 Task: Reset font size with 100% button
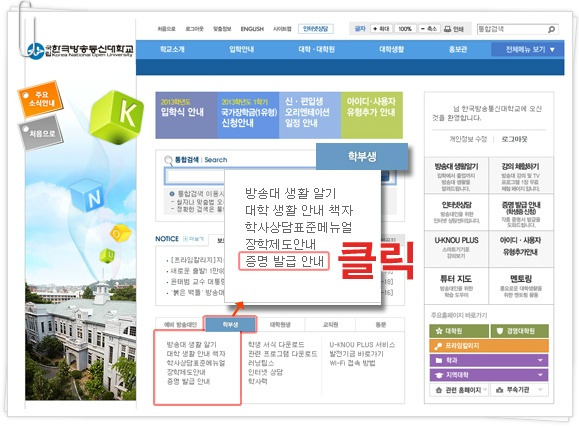tap(405, 29)
